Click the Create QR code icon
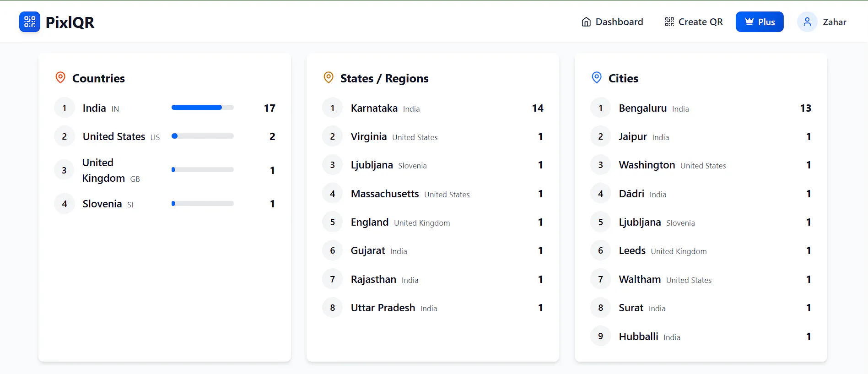 click(669, 22)
